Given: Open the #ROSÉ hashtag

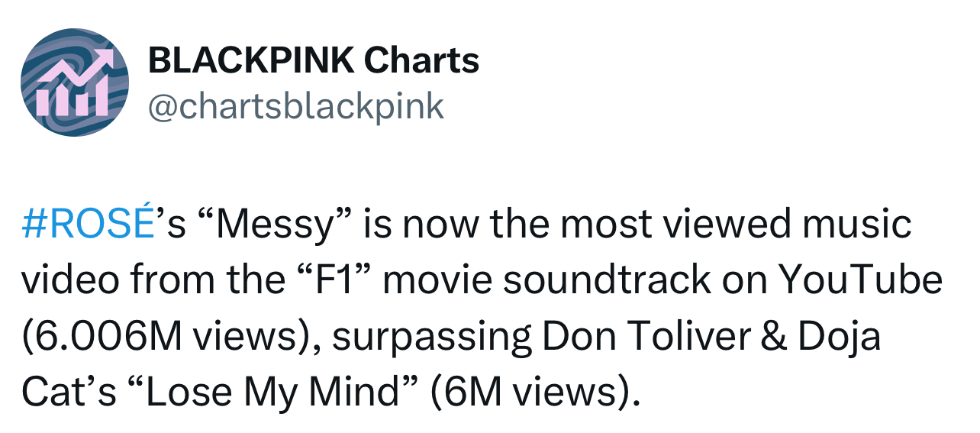Looking at the screenshot, I should click(86, 225).
